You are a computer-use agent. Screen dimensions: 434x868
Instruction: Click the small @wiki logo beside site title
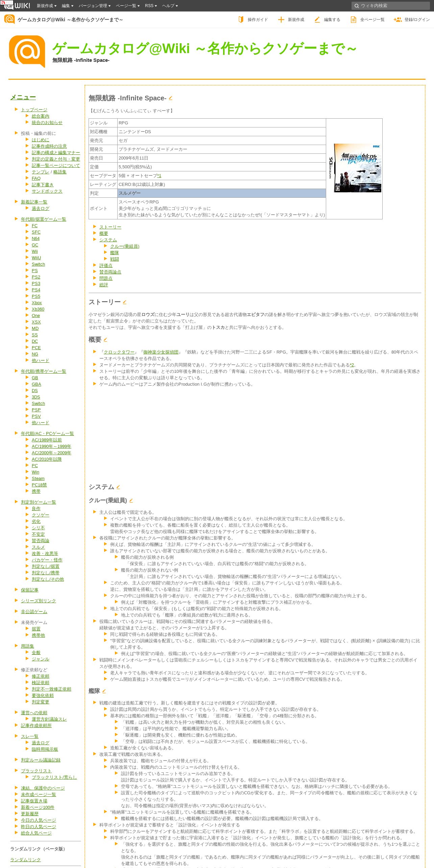(9, 19)
